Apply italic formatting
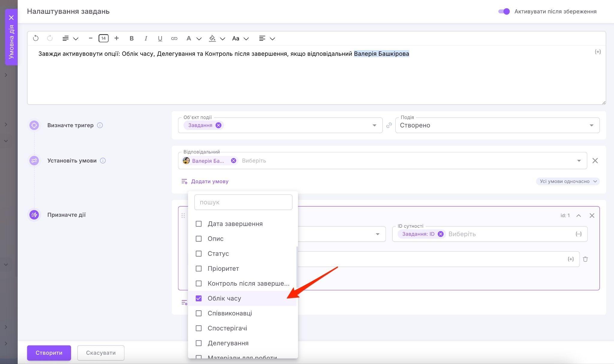This screenshot has height=364, width=614. coord(146,38)
